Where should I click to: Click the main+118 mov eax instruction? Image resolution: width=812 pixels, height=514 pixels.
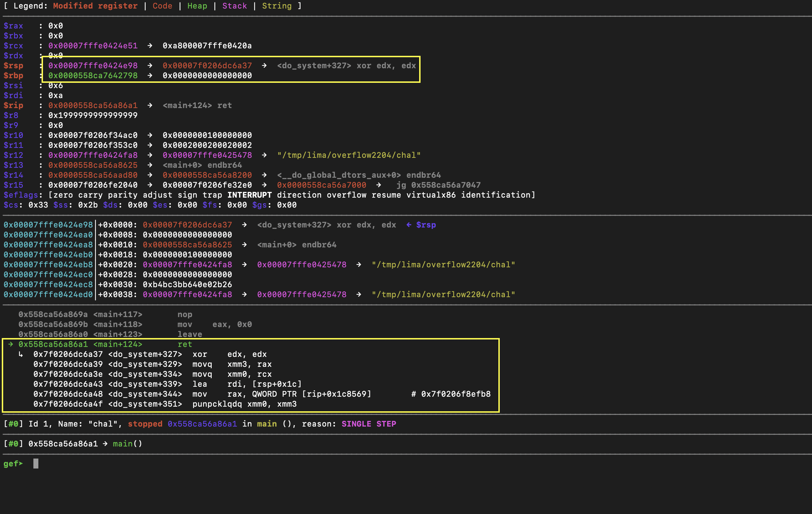pyautogui.click(x=135, y=325)
